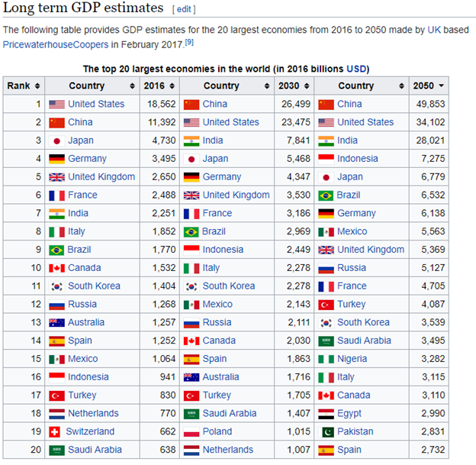Sort by the last Country column header
476x465 pixels.
click(x=360, y=86)
